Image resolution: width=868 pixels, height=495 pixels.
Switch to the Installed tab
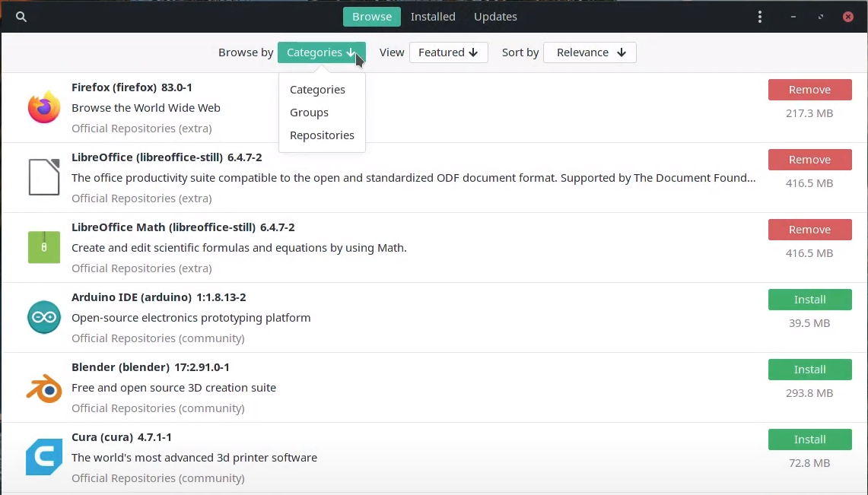point(433,17)
